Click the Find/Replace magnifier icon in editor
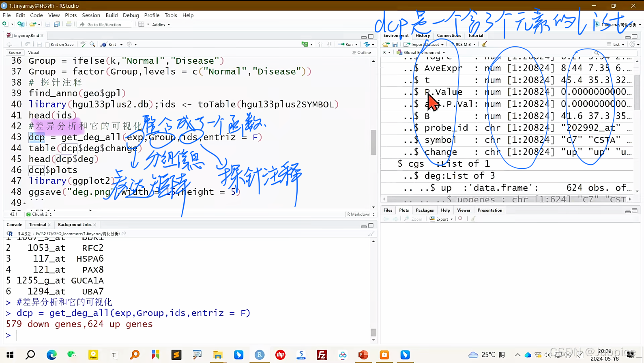The height and width of the screenshot is (363, 644). click(x=92, y=44)
